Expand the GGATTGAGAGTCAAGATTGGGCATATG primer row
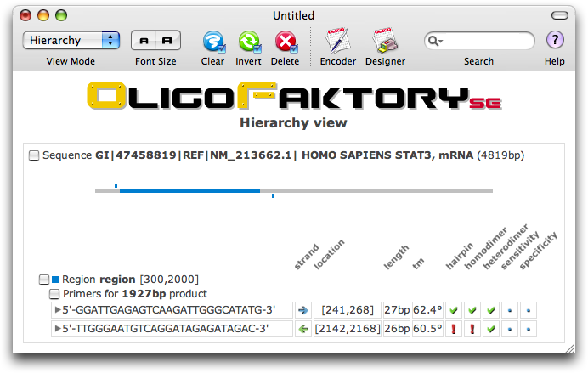 (58, 310)
